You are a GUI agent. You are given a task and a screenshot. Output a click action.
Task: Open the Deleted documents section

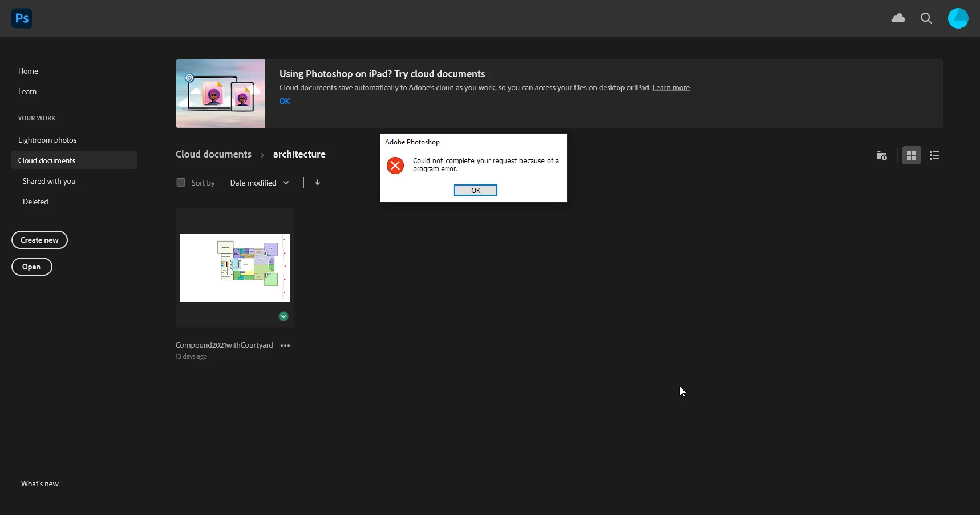coord(35,202)
